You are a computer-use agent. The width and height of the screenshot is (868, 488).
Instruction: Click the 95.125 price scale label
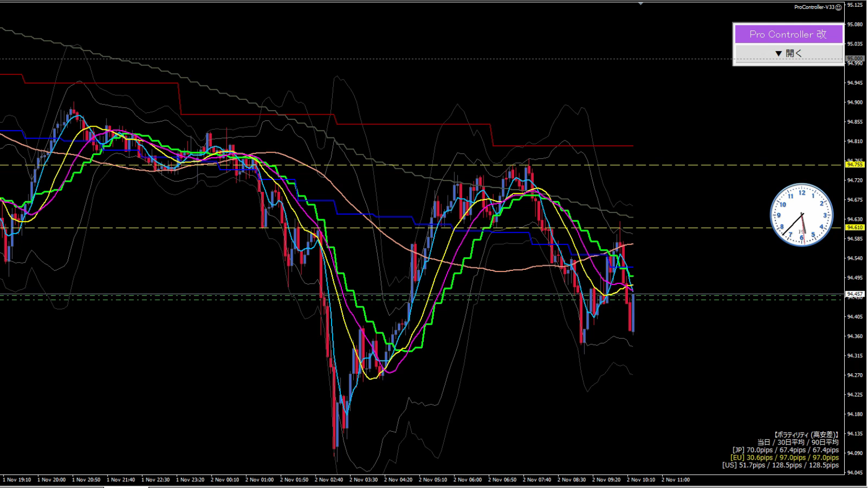(855, 5)
